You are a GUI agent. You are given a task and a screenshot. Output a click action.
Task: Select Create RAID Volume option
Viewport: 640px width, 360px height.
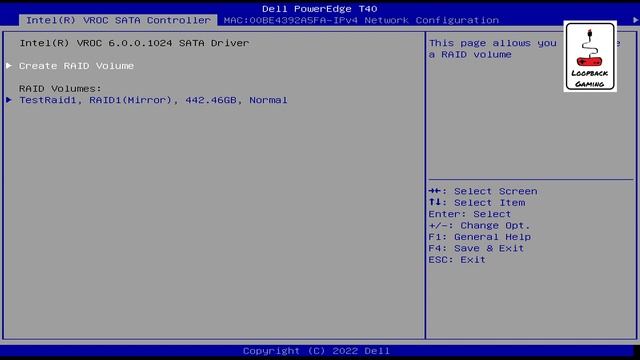76,66
